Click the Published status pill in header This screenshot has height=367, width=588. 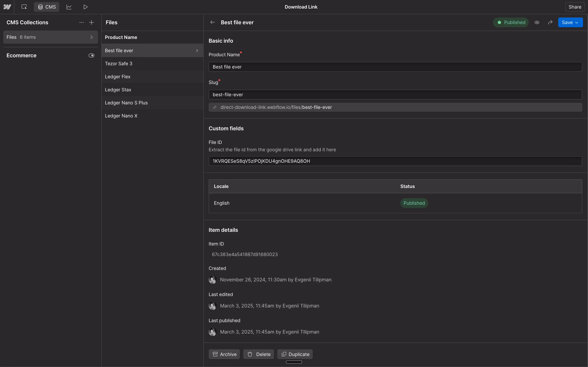click(x=511, y=22)
